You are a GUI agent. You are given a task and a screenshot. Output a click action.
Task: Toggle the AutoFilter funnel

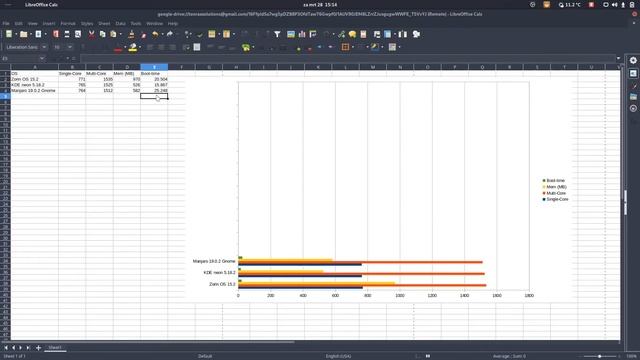point(277,34)
